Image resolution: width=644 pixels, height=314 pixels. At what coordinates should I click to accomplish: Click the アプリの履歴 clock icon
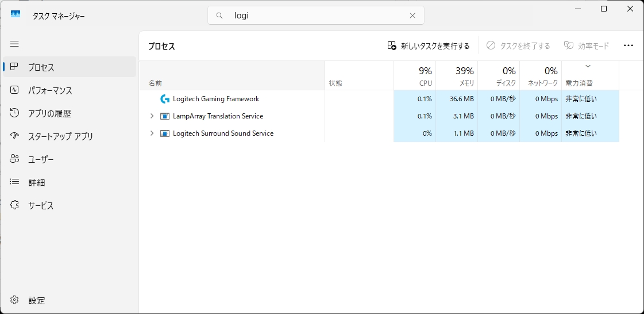point(14,113)
